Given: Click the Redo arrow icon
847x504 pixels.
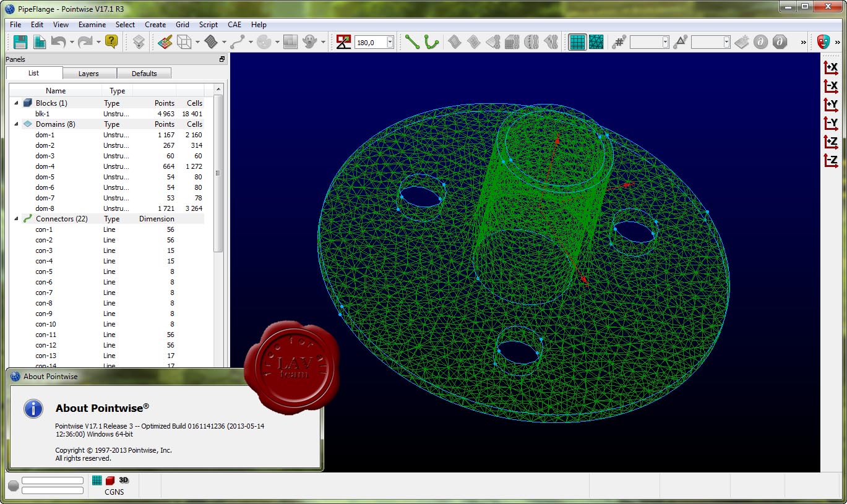Looking at the screenshot, I should [85, 41].
